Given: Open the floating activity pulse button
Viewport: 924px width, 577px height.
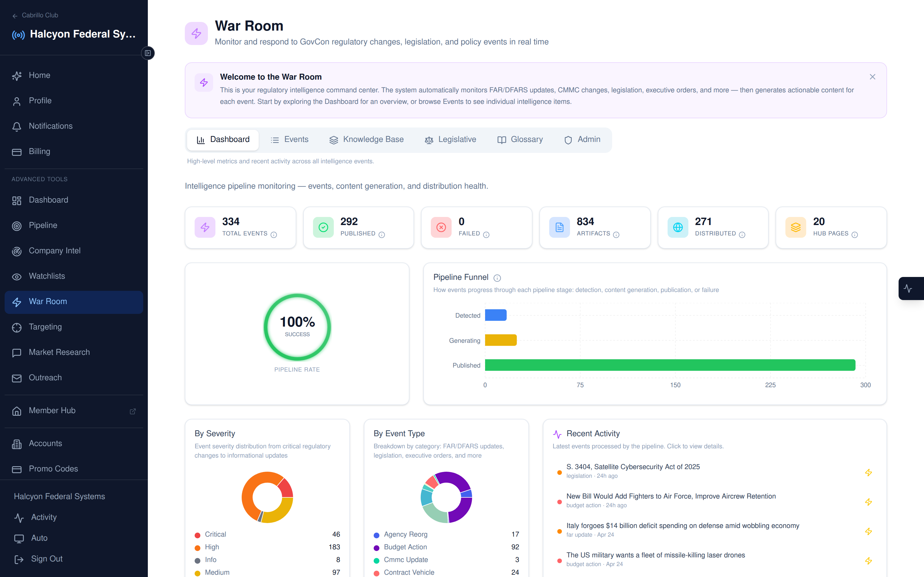Looking at the screenshot, I should coord(909,288).
